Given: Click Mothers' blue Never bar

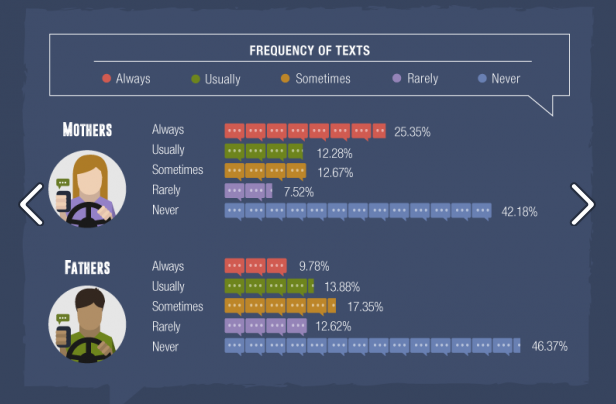Looking at the screenshot, I should coord(358,211).
